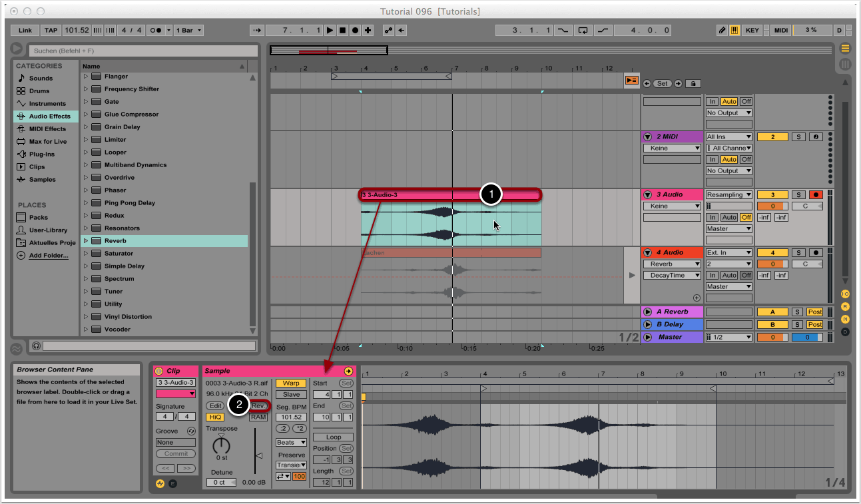The height and width of the screenshot is (504, 861).
Task: Toggle the Warp switch in Sample box
Action: [x=291, y=383]
